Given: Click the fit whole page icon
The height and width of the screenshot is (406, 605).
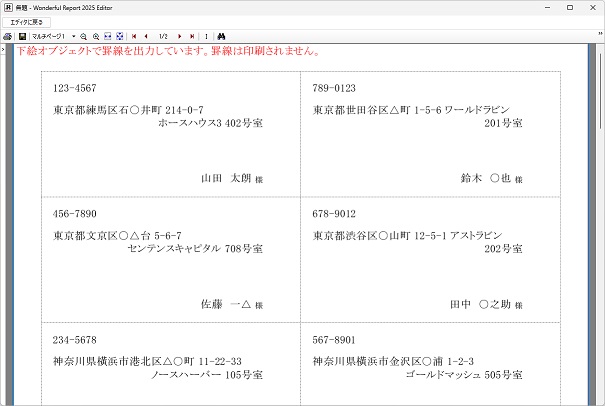Looking at the screenshot, I should pos(120,36).
